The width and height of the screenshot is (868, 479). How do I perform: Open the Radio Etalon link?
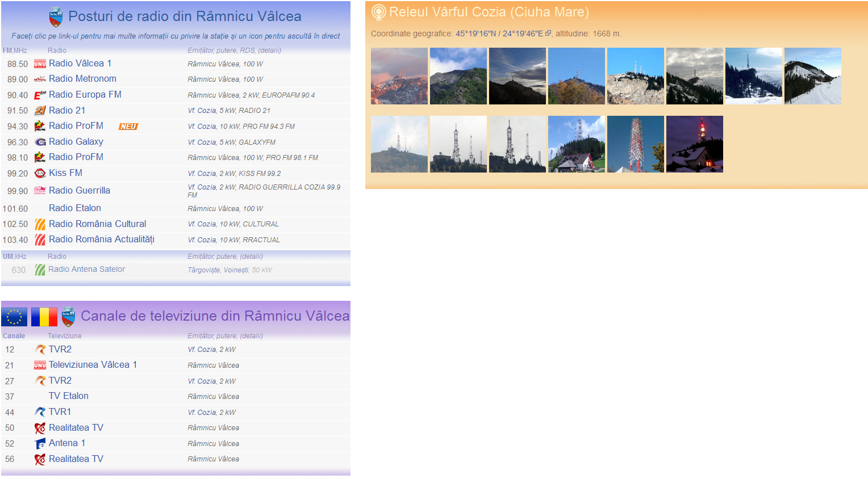click(75, 208)
